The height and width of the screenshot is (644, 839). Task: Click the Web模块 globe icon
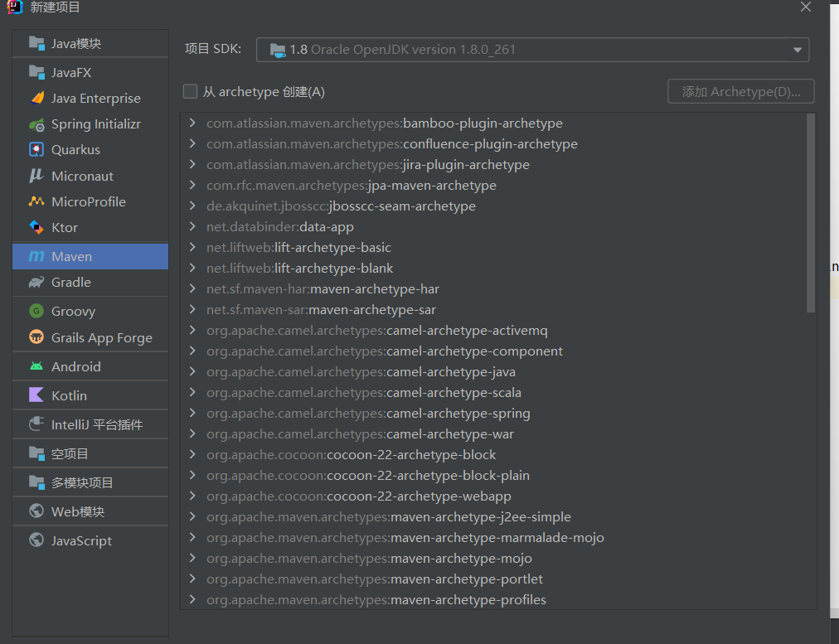36,511
